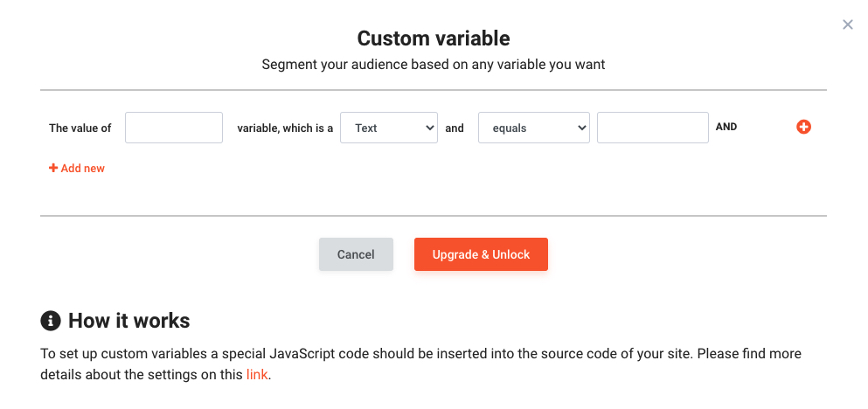Click the chevron arrow of the equals dropdown
This screenshot has height=409, width=868.
(x=581, y=128)
